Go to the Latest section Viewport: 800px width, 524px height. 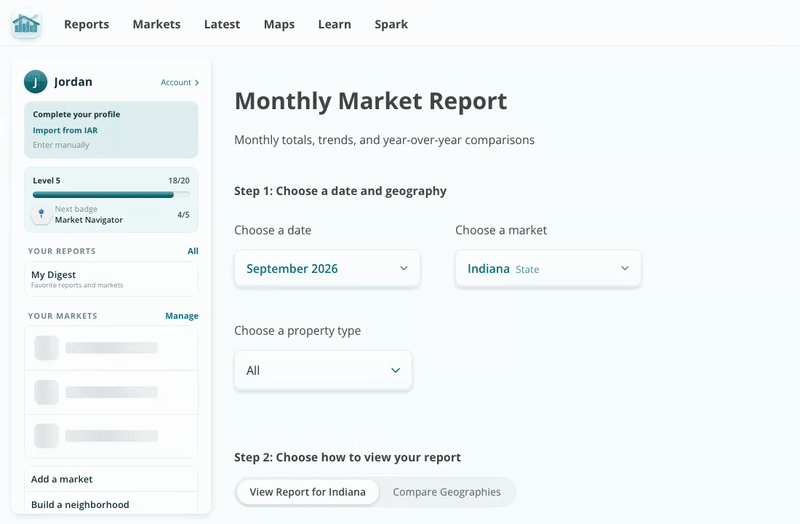tap(222, 24)
